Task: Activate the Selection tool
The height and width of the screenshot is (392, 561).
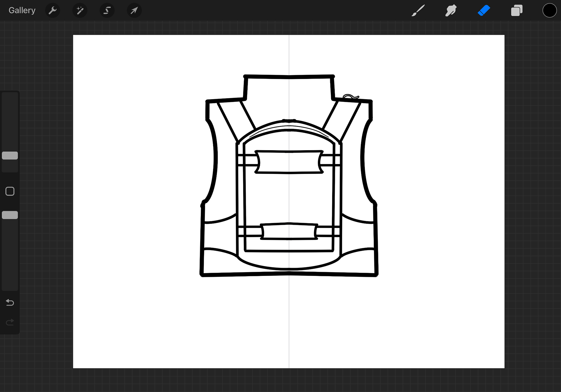Action: 107,11
